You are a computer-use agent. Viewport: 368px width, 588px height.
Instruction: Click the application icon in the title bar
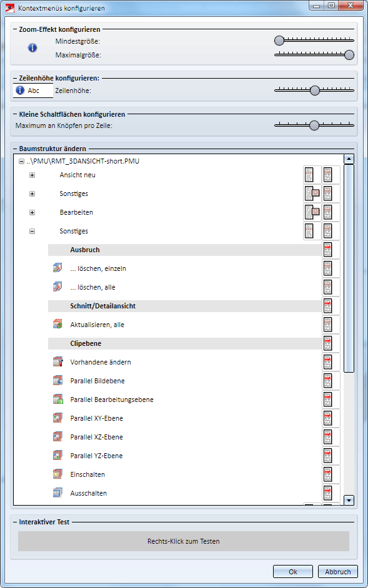point(9,7)
